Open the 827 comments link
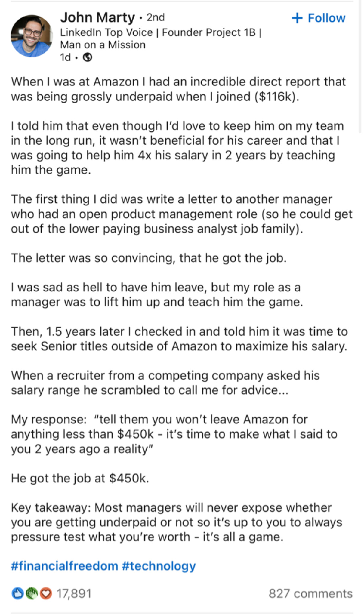Viewport: 364px width, 616px height. click(310, 594)
